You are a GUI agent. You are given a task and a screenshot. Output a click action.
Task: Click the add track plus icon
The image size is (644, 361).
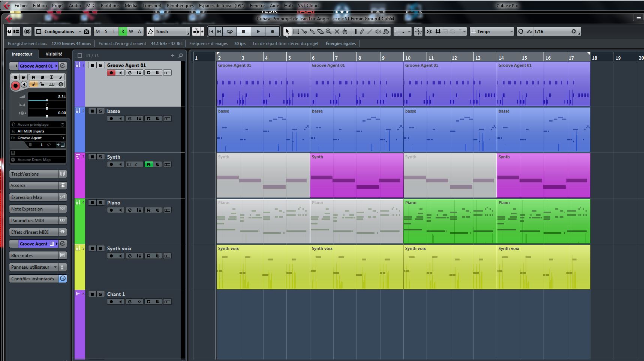pos(173,56)
